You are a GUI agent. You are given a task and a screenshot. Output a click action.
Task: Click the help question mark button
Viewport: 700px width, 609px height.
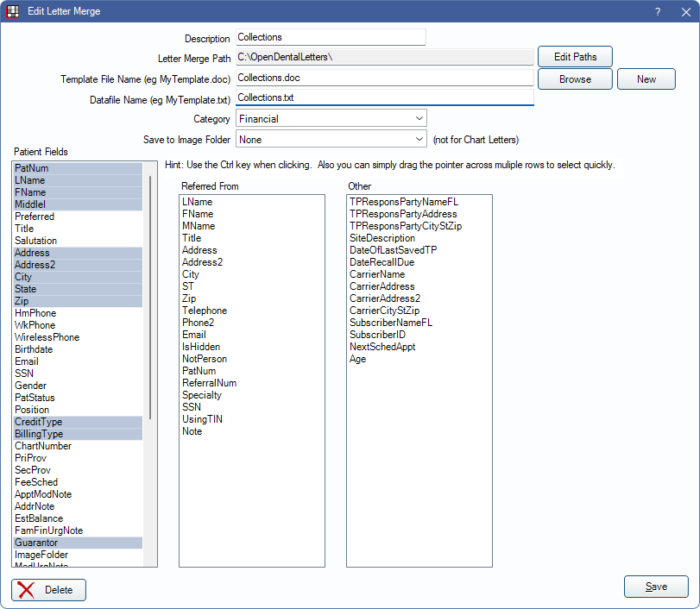point(658,11)
